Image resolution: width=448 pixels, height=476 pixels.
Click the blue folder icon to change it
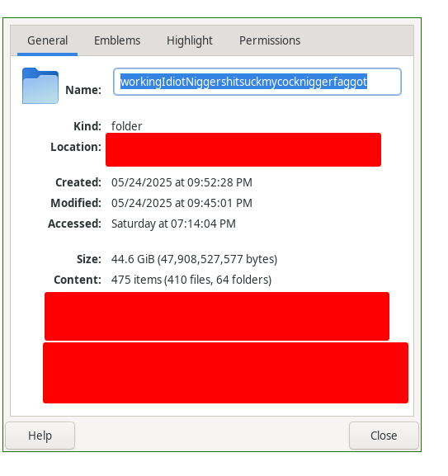40,86
